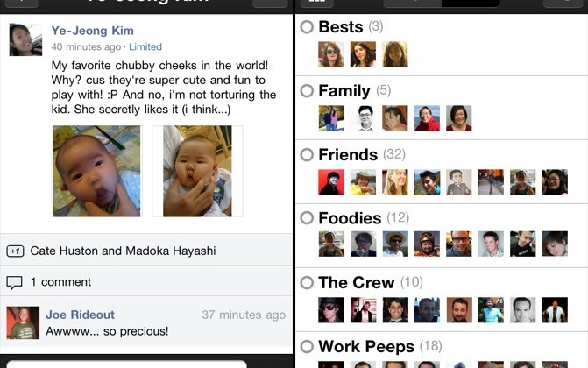Open the 1 comment row
The height and width of the screenshot is (368, 588).
(x=146, y=282)
